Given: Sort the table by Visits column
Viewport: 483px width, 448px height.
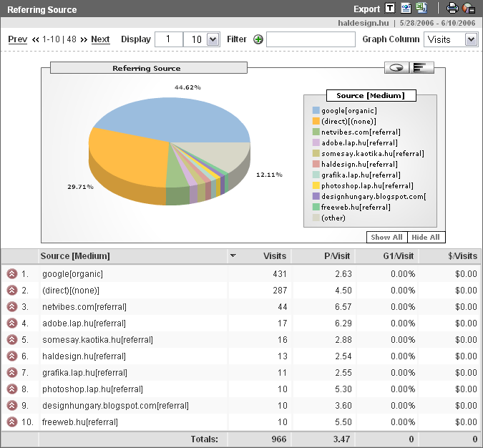Looking at the screenshot, I should pos(274,256).
